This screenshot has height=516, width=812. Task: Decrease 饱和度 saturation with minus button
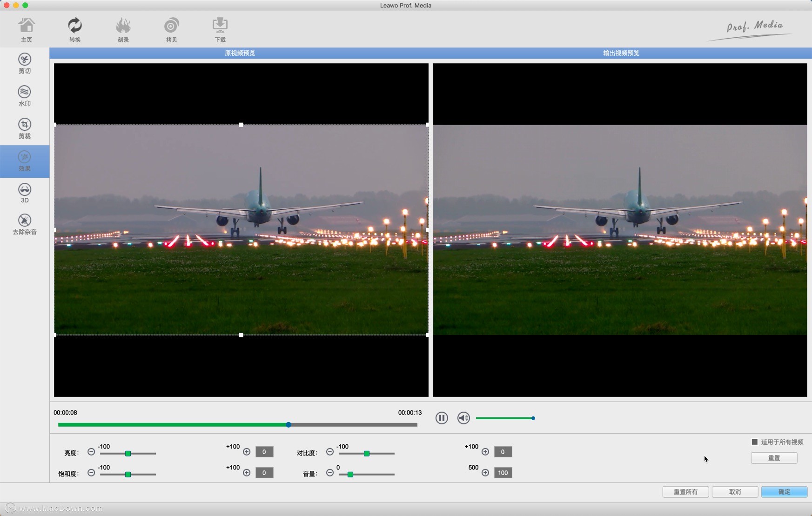(x=91, y=473)
